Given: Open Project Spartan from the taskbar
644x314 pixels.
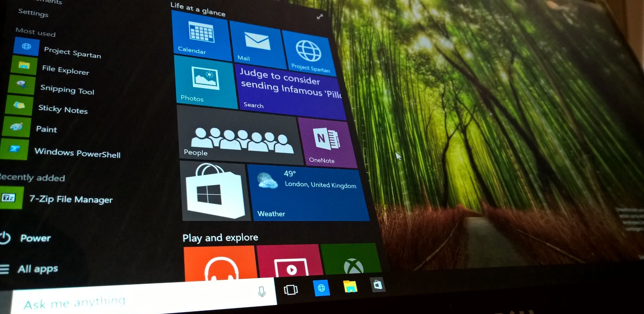Looking at the screenshot, I should 321,288.
